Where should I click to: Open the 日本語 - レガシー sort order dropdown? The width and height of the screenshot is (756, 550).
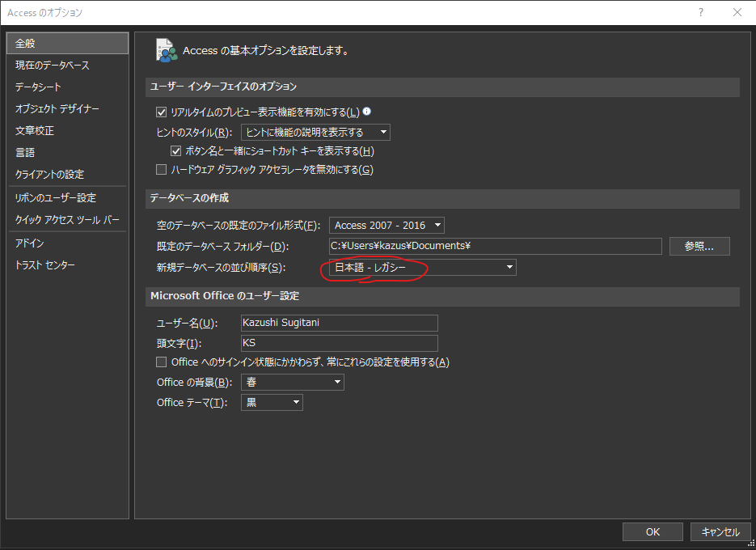pos(423,267)
